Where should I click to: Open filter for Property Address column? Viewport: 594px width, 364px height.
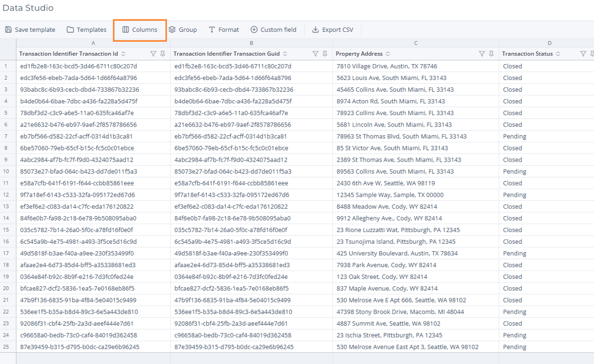coord(482,54)
